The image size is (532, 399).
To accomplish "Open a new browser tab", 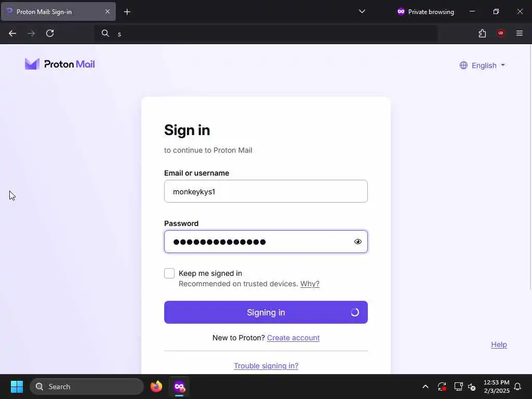I will coord(127,12).
